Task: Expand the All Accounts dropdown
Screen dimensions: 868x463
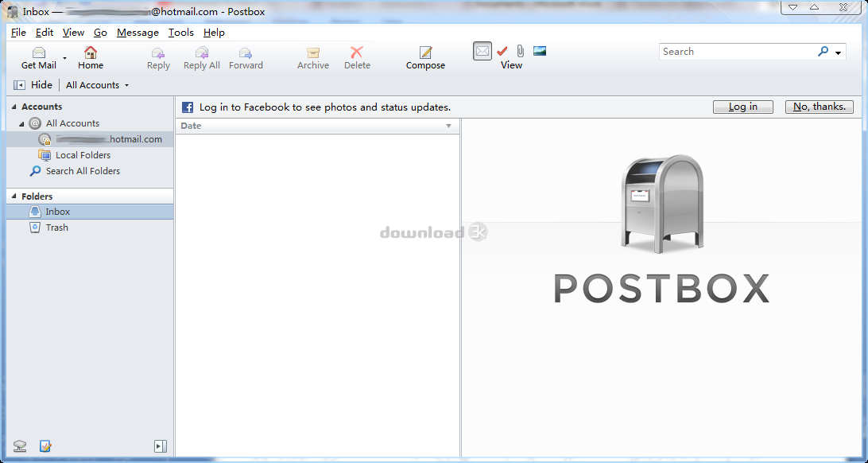Action: click(97, 85)
